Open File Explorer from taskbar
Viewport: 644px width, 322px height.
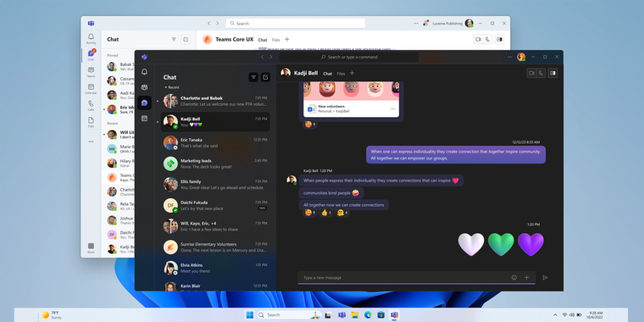[x=355, y=315]
